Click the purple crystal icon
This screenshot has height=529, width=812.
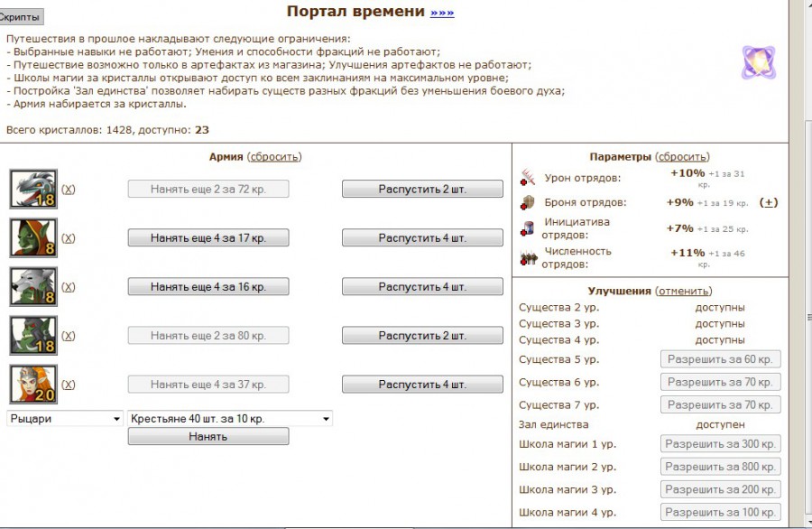pyautogui.click(x=759, y=62)
